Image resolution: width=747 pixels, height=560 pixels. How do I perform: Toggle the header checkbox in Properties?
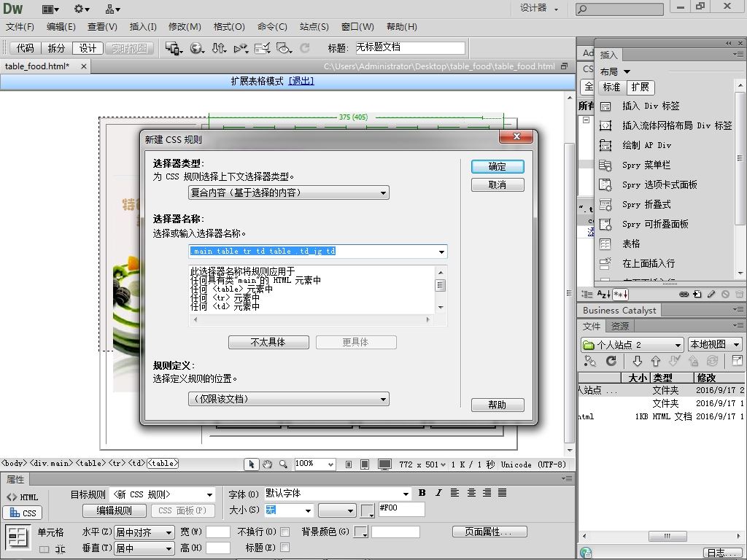point(285,548)
